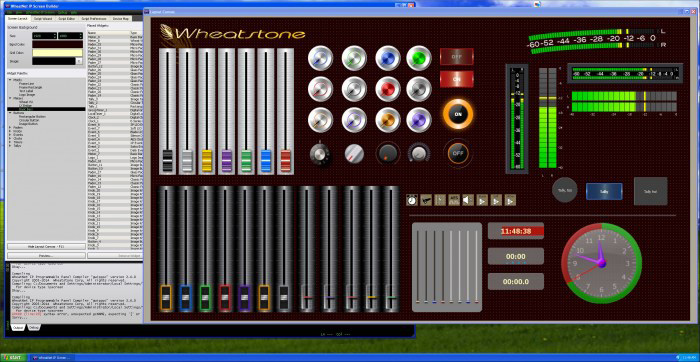
Task: Open the Device Map tab
Action: pos(121,19)
